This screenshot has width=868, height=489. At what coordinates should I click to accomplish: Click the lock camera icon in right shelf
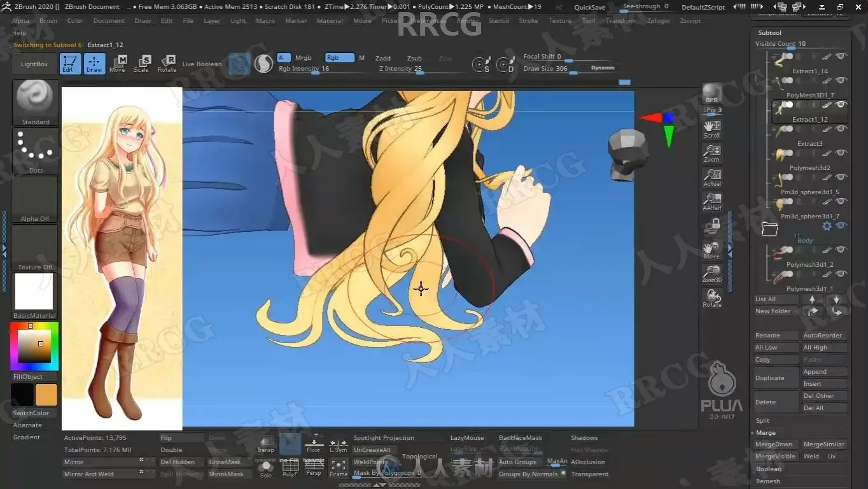point(712,226)
